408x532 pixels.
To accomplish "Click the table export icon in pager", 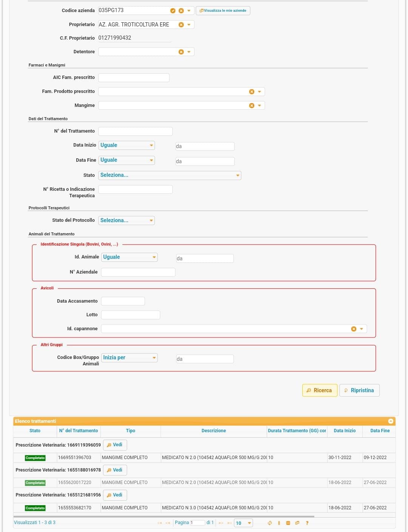I will (x=288, y=523).
